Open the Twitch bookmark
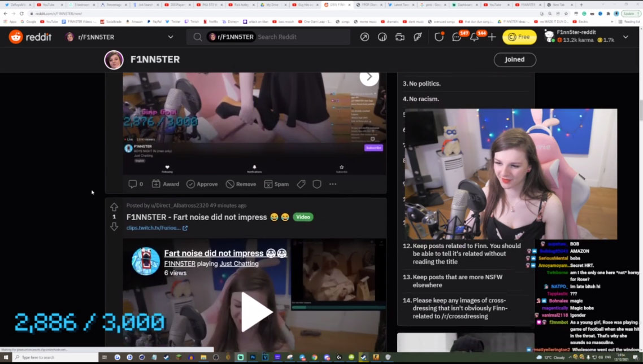This screenshot has height=364, width=643. click(192, 21)
